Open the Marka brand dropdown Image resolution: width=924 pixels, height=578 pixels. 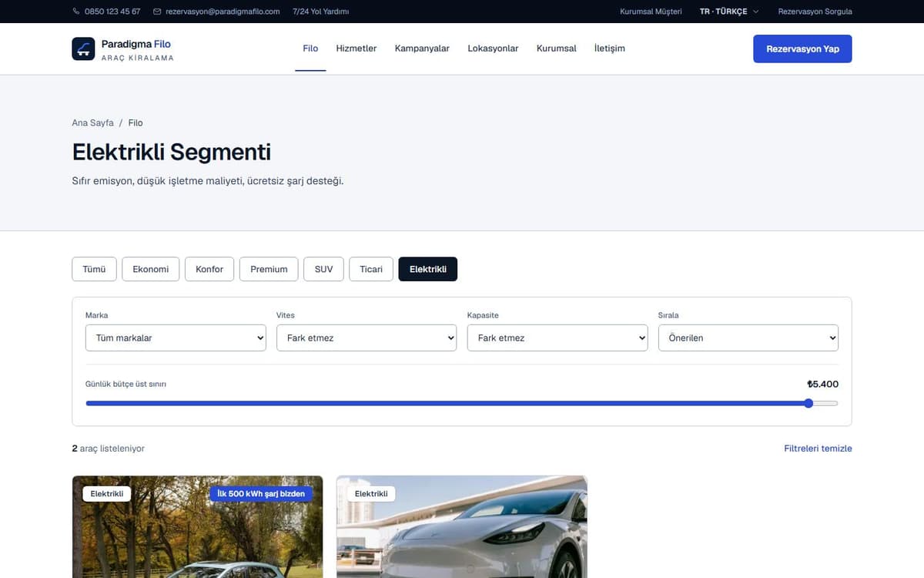point(176,338)
